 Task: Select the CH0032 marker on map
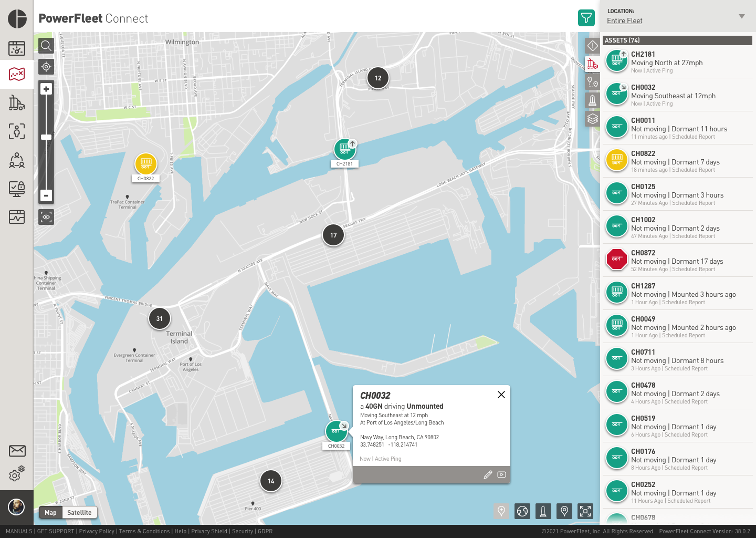[337, 432]
